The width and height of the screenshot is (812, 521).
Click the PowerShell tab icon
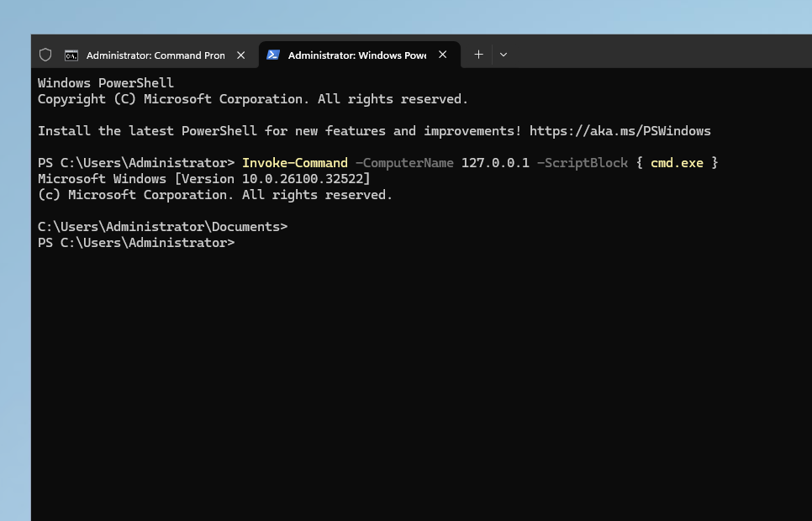(x=273, y=55)
